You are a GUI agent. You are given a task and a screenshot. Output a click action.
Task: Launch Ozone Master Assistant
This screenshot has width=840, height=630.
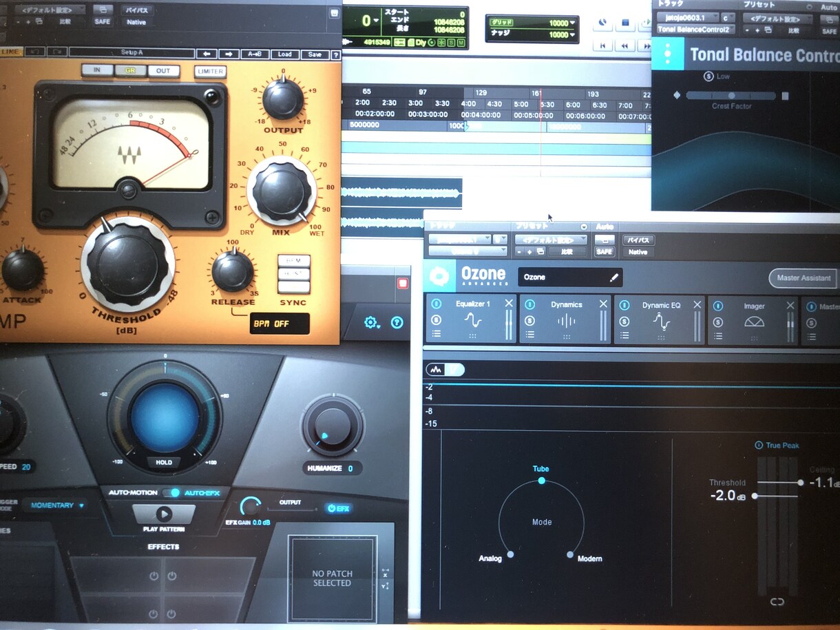(803, 277)
